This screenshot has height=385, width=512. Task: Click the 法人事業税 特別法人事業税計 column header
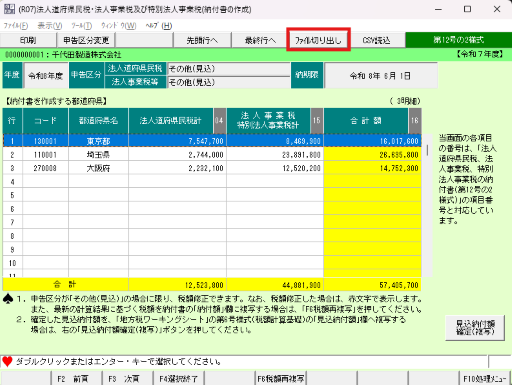(x=268, y=121)
